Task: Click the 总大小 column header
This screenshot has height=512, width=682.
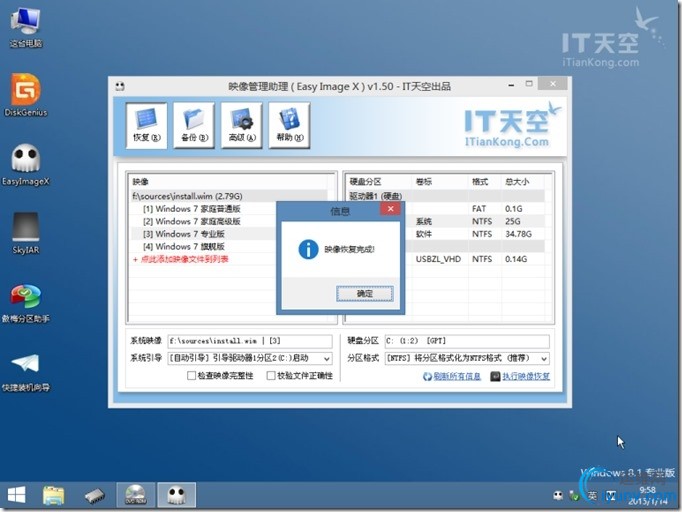Action: 522,182
